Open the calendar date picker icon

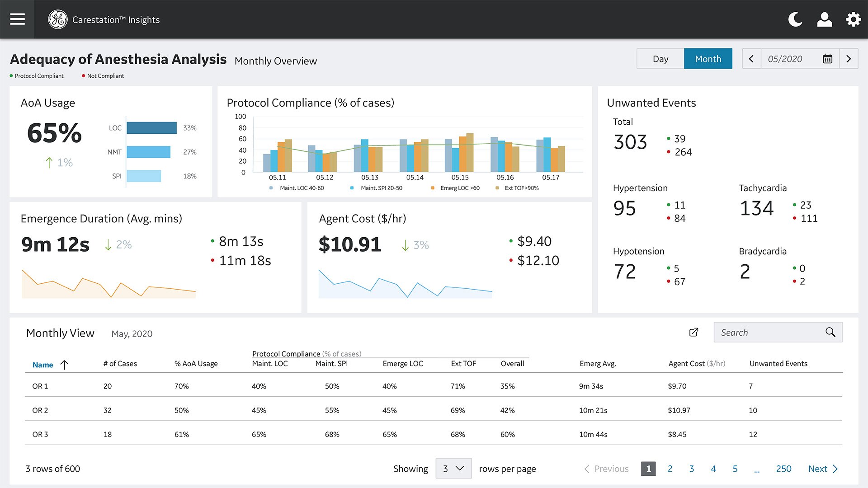click(827, 59)
